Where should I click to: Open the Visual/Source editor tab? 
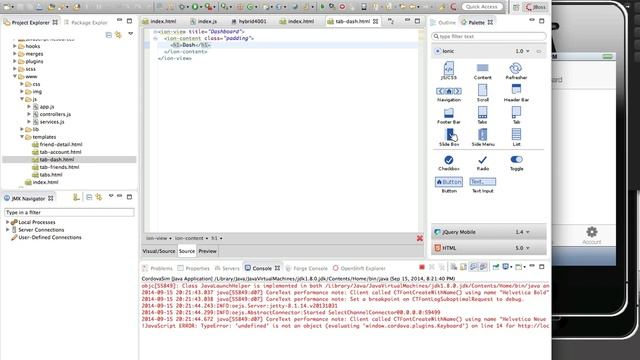click(159, 251)
